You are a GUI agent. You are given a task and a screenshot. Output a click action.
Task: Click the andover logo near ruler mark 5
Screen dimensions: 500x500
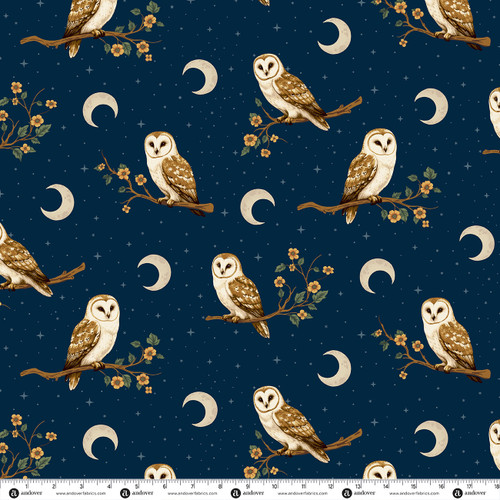(137, 493)
